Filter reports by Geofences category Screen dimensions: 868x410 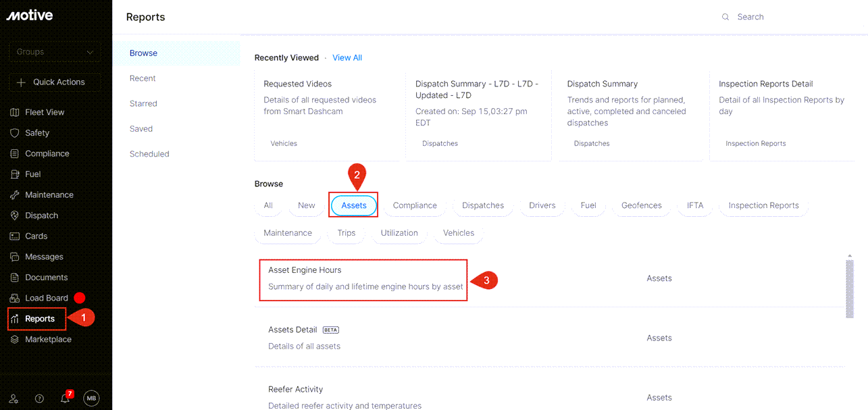click(x=642, y=205)
